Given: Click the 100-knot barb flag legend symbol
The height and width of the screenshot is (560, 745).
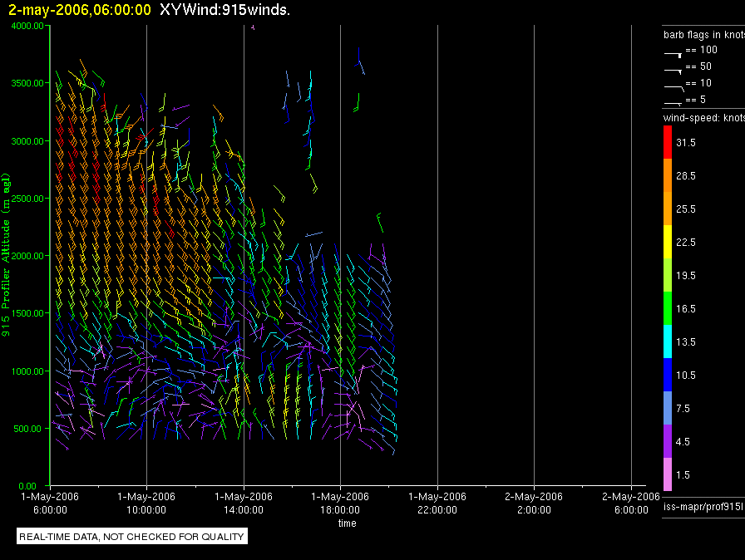Looking at the screenshot, I should tap(673, 52).
